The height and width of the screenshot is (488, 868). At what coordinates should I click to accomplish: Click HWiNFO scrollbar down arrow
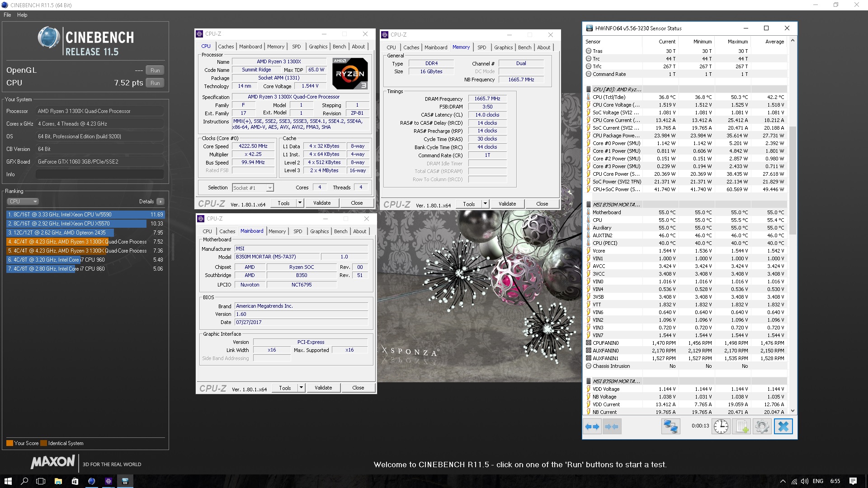coord(792,411)
